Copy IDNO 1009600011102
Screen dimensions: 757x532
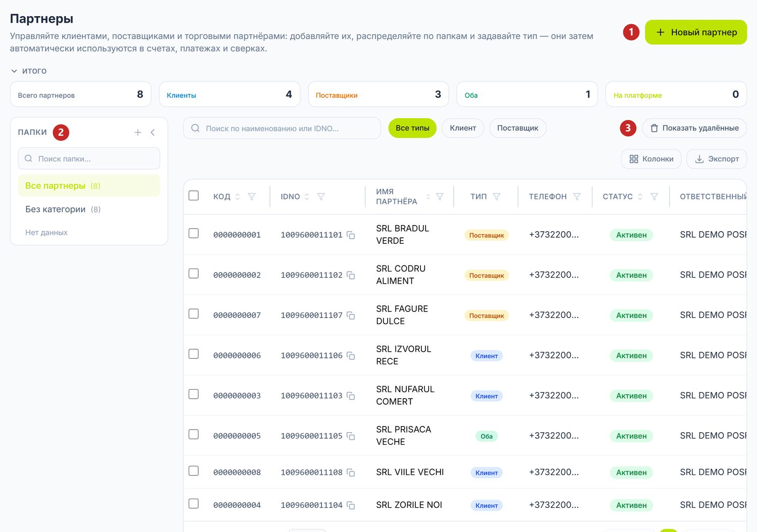click(x=351, y=275)
